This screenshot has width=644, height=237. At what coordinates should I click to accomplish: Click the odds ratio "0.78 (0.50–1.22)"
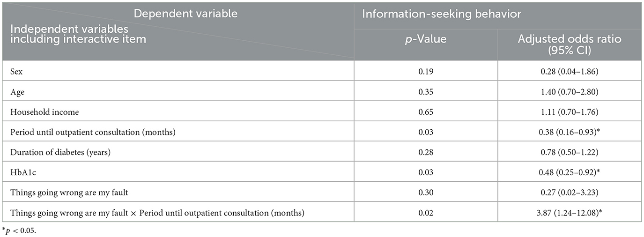570,151
